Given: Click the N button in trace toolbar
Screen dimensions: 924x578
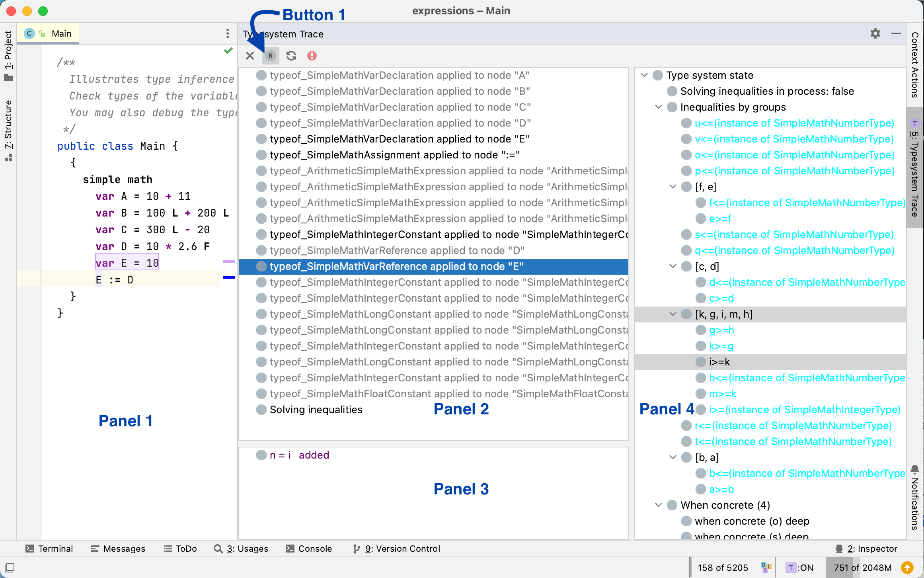Looking at the screenshot, I should [271, 56].
